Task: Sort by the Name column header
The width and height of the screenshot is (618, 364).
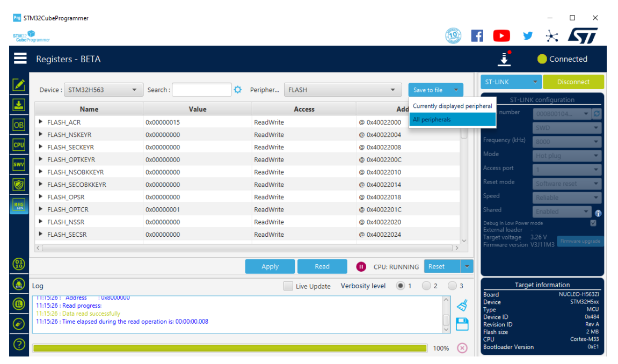Action: 89,109
